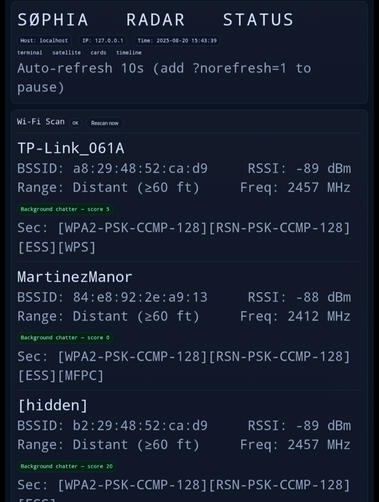Click the Auto-refresh 10s notice text
This screenshot has width=379, height=502.
click(164, 78)
